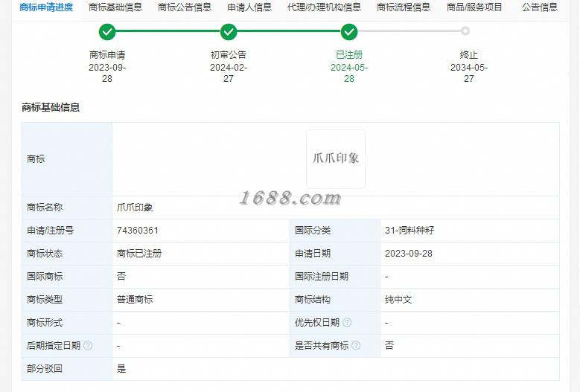
Task: Click the 31-饲料种籽 classification value
Action: click(x=409, y=231)
